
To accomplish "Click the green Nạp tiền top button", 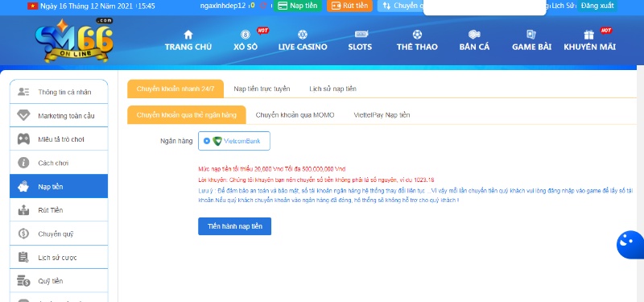I will 298,6.
